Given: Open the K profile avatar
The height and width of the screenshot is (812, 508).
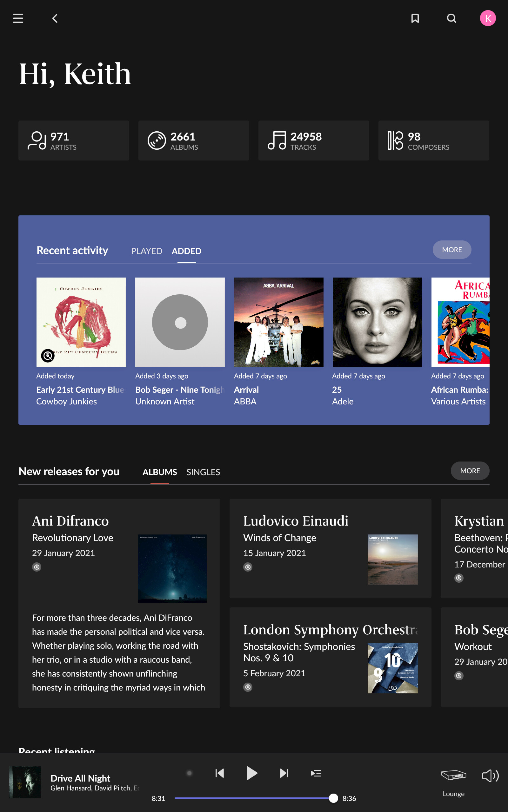Looking at the screenshot, I should pyautogui.click(x=488, y=18).
